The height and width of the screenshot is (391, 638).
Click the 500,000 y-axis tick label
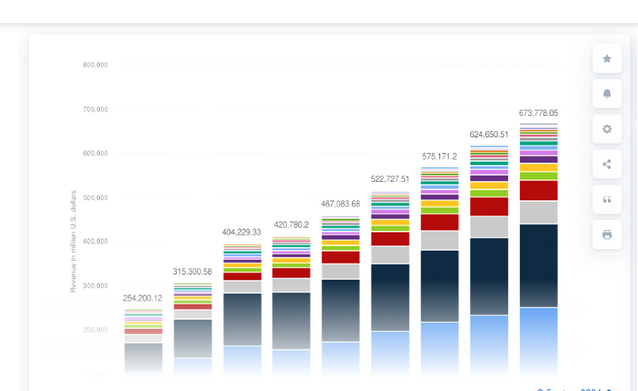click(x=95, y=197)
